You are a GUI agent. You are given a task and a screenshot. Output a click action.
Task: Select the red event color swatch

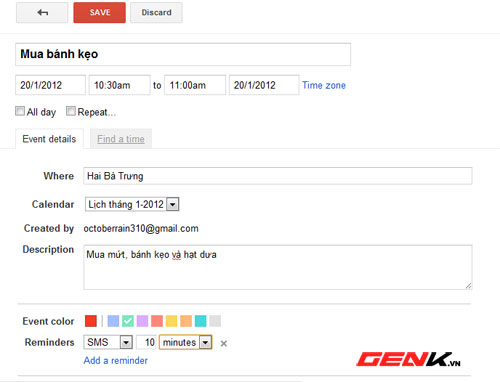[91, 321]
